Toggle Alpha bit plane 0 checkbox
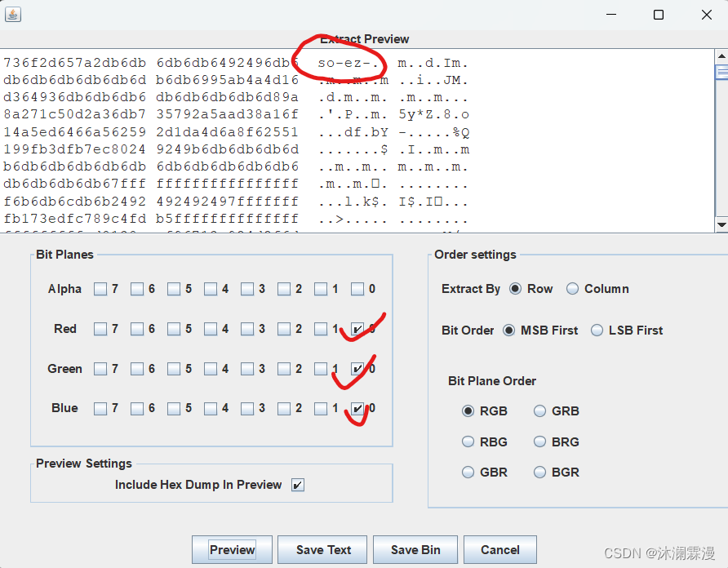This screenshot has width=728, height=568. coord(357,290)
